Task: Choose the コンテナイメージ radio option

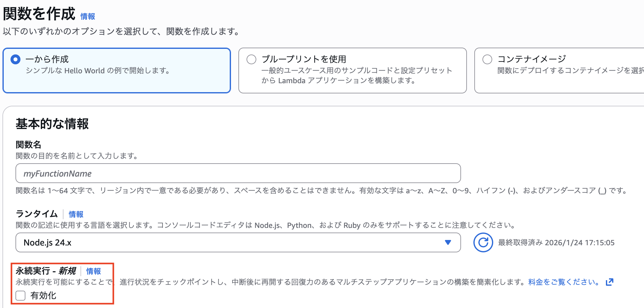Action: [x=487, y=59]
